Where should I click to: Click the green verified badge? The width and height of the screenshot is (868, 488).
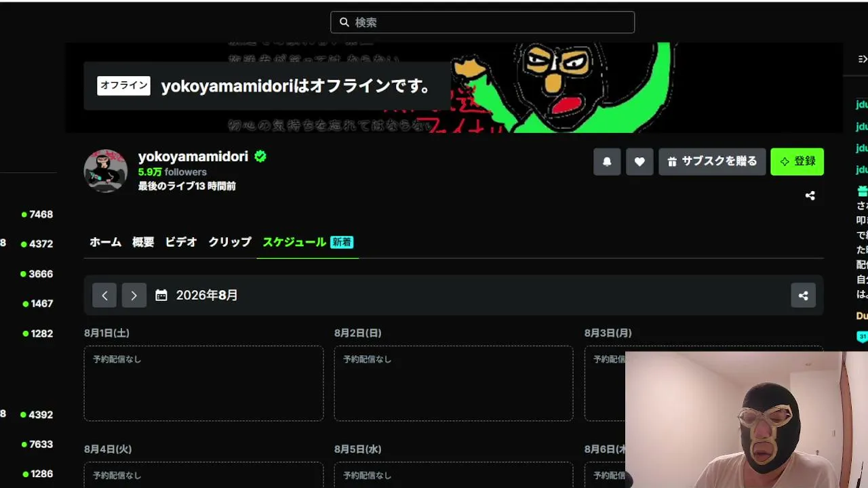(x=260, y=157)
